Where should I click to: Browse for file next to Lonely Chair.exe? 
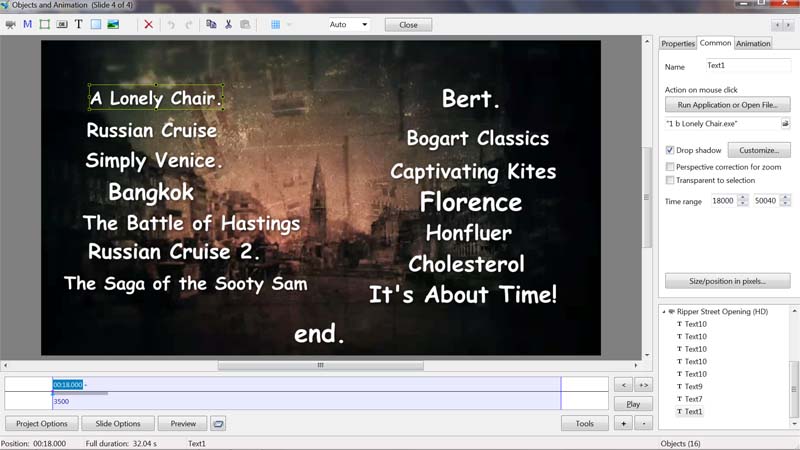785,123
